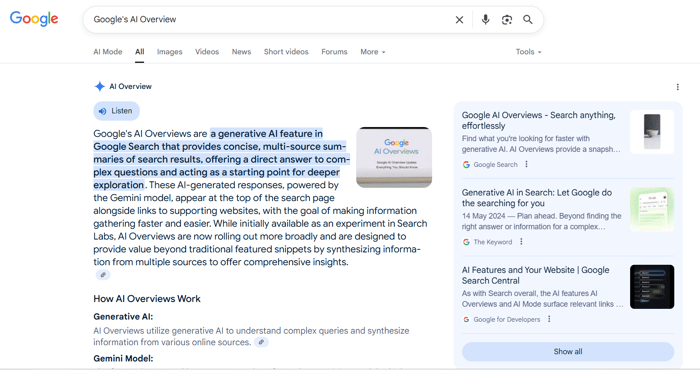Switch to AI Mode tab
The width and height of the screenshot is (700, 370).
pyautogui.click(x=108, y=52)
